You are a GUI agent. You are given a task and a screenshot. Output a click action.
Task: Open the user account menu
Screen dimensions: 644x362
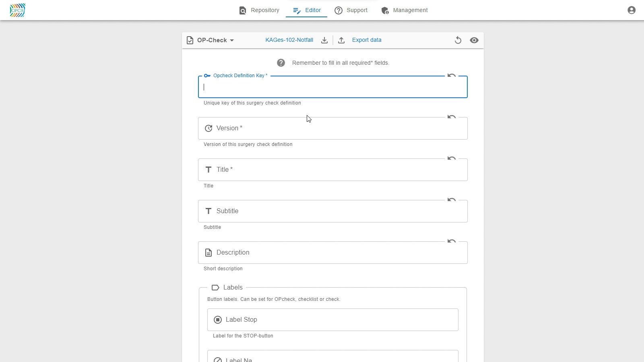632,10
